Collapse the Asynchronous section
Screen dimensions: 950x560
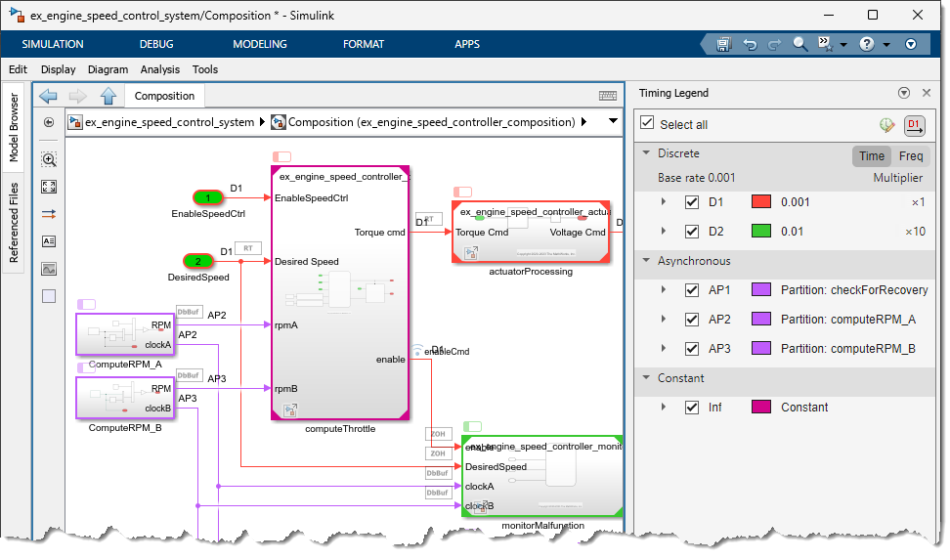646,261
